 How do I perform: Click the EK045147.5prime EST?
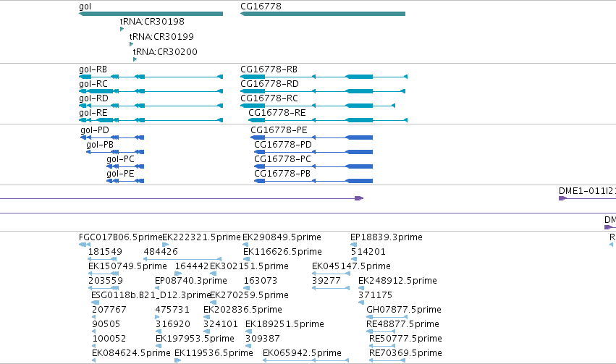coord(351,266)
